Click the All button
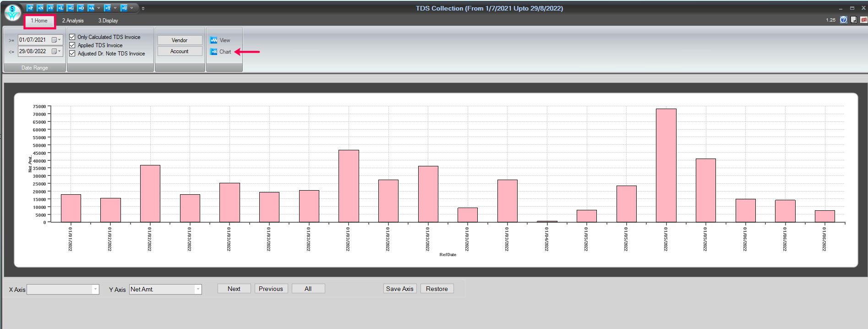The image size is (868, 329). (308, 289)
